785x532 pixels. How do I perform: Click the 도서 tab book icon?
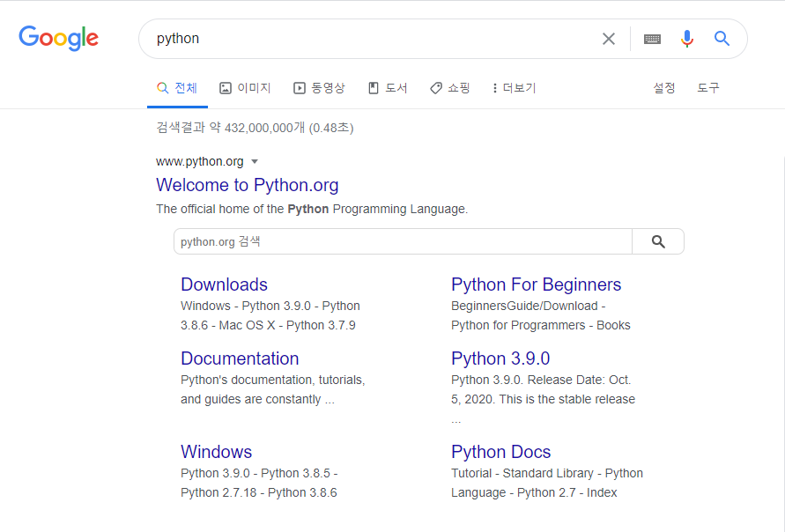(374, 88)
